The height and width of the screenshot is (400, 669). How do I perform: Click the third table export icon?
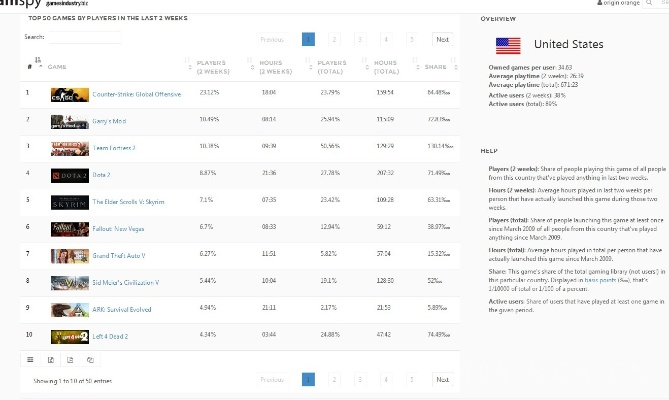pyautogui.click(x=70, y=359)
